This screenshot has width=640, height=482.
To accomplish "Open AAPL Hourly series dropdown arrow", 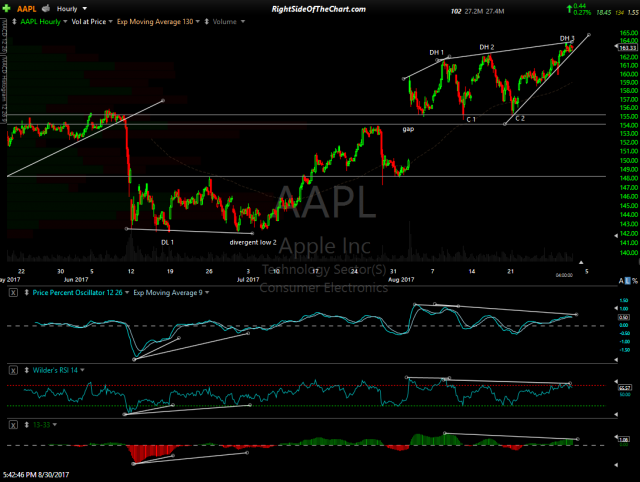I will pyautogui.click(x=65, y=21).
